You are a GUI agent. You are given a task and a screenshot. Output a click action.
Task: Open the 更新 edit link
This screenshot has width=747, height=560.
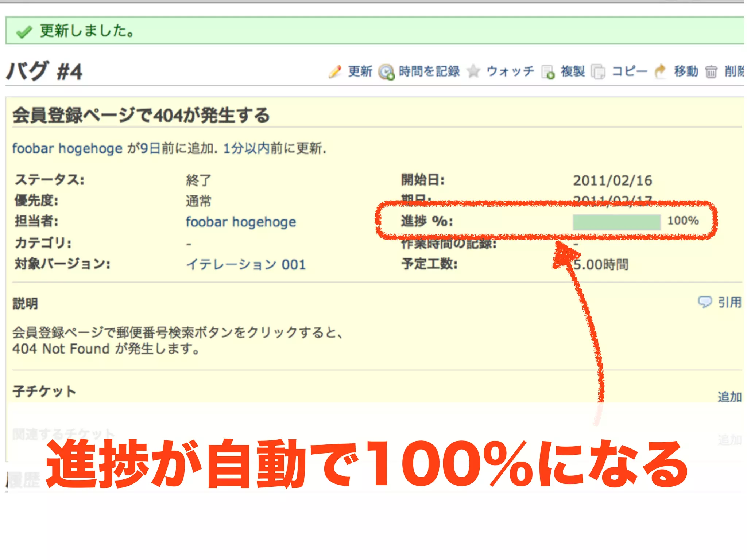pos(360,71)
